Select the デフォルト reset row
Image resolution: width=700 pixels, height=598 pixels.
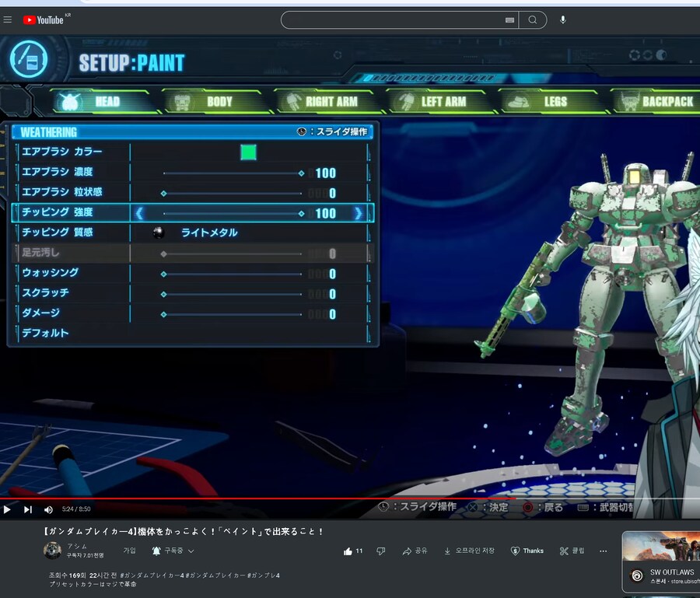pyautogui.click(x=193, y=333)
